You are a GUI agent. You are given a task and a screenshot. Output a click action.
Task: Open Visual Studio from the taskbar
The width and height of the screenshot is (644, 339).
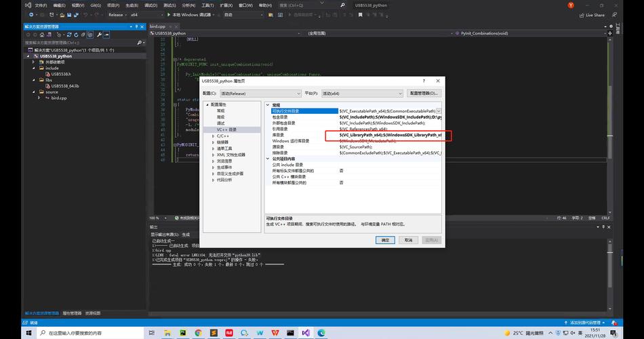click(x=306, y=333)
